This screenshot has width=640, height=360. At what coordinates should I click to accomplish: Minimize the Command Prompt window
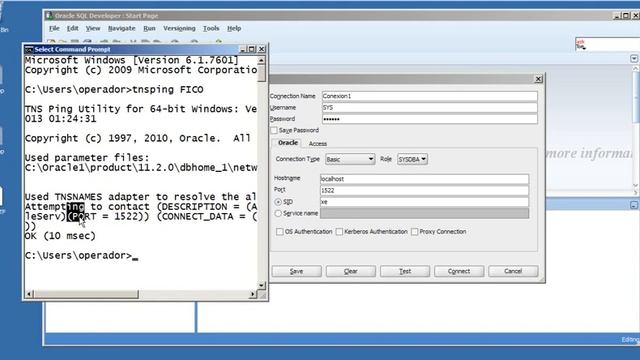coord(243,49)
